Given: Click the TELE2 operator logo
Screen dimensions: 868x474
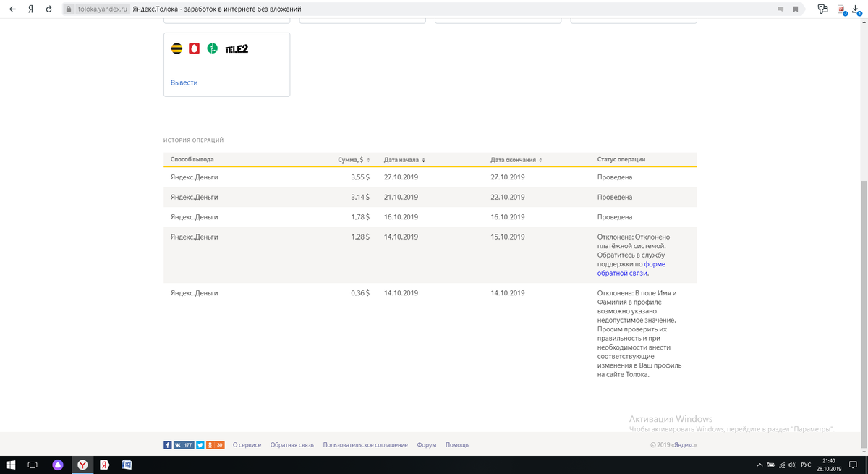Looking at the screenshot, I should point(237,49).
